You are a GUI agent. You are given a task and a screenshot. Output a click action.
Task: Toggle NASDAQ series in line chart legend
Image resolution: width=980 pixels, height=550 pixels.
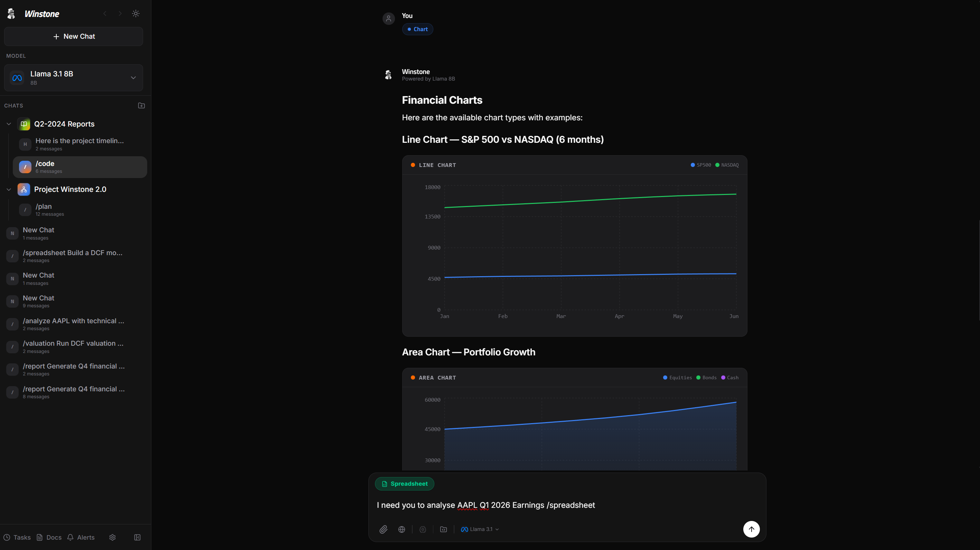click(x=727, y=165)
